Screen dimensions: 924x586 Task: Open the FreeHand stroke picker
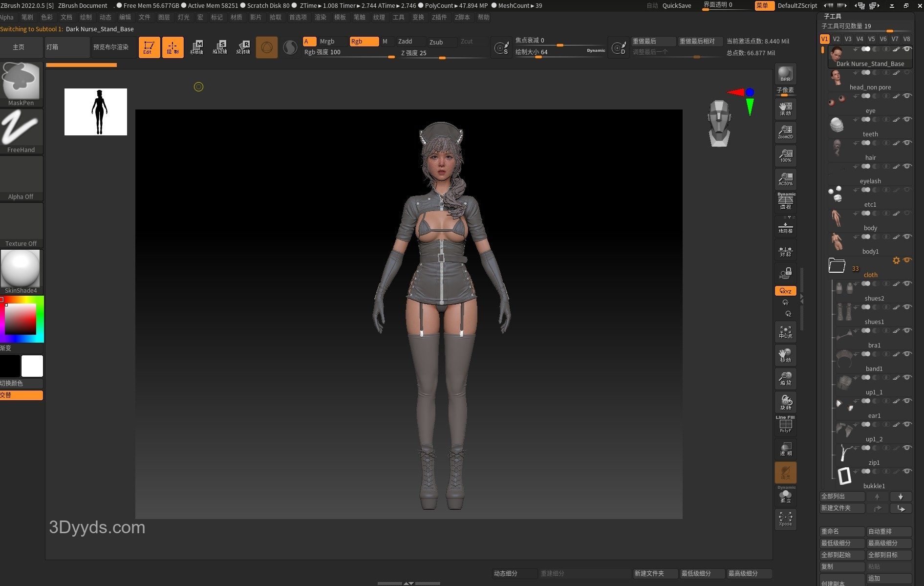pyautogui.click(x=21, y=130)
